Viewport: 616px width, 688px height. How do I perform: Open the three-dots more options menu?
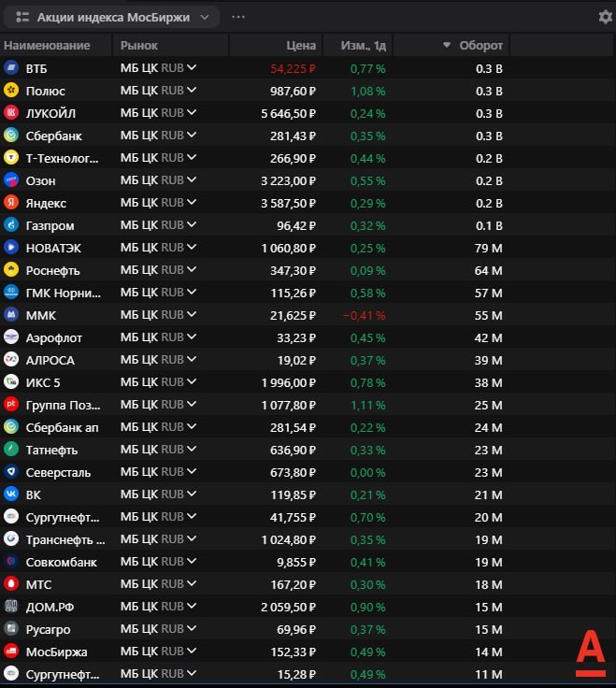pyautogui.click(x=238, y=17)
